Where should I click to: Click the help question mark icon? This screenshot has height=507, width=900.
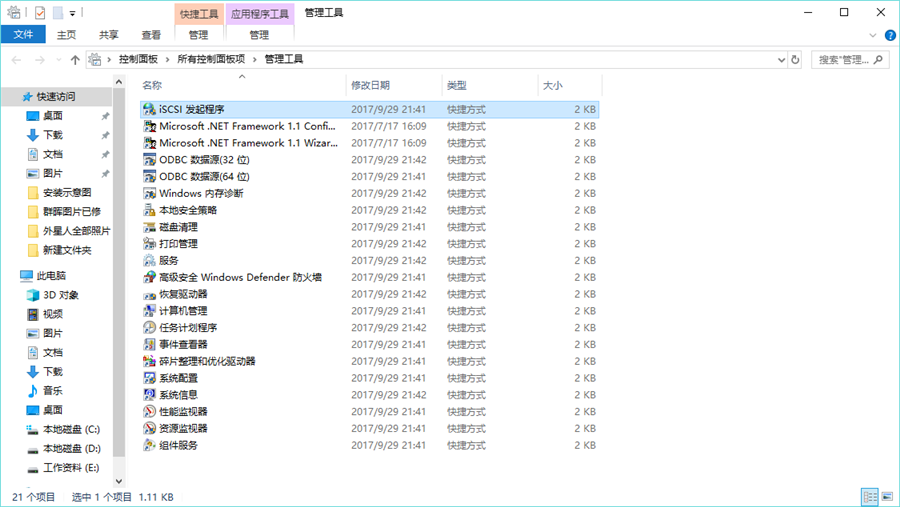(889, 35)
